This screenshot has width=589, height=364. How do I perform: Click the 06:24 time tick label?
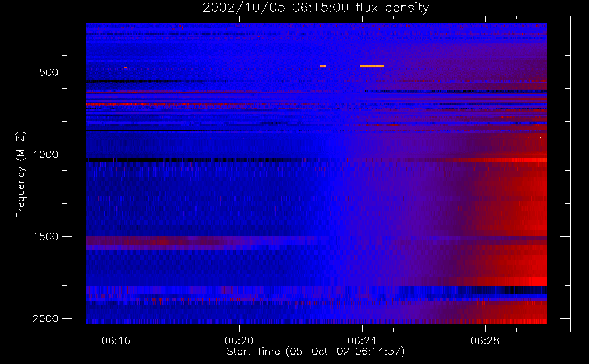pos(362,341)
